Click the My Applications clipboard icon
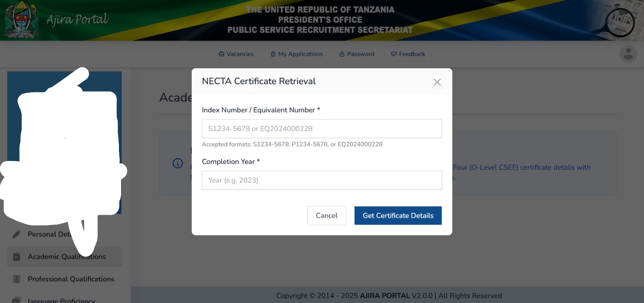 [273, 54]
